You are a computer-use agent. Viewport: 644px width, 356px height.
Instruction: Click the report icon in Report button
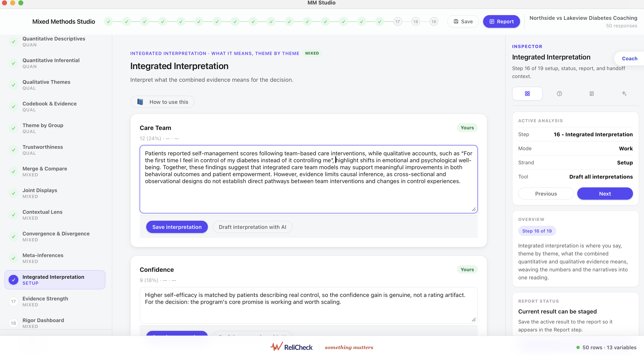492,21
